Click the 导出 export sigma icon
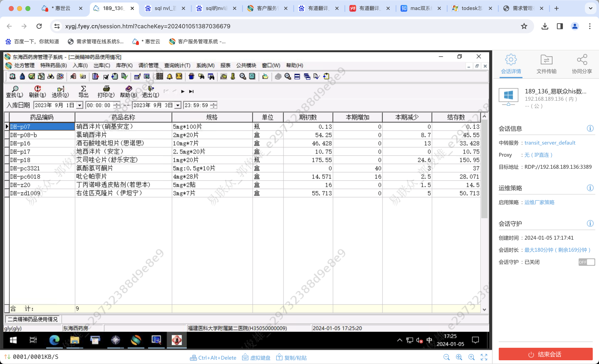Viewport: 599px width, 364px height. pos(83,91)
